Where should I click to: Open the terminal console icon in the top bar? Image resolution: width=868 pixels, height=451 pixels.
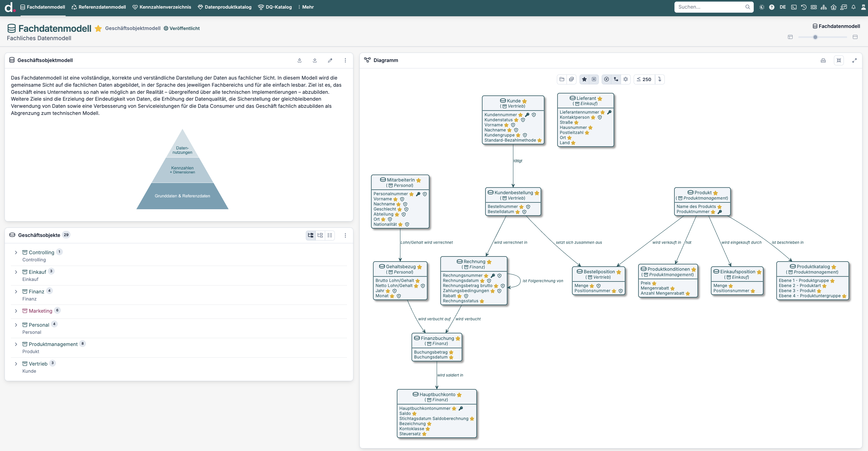point(794,7)
